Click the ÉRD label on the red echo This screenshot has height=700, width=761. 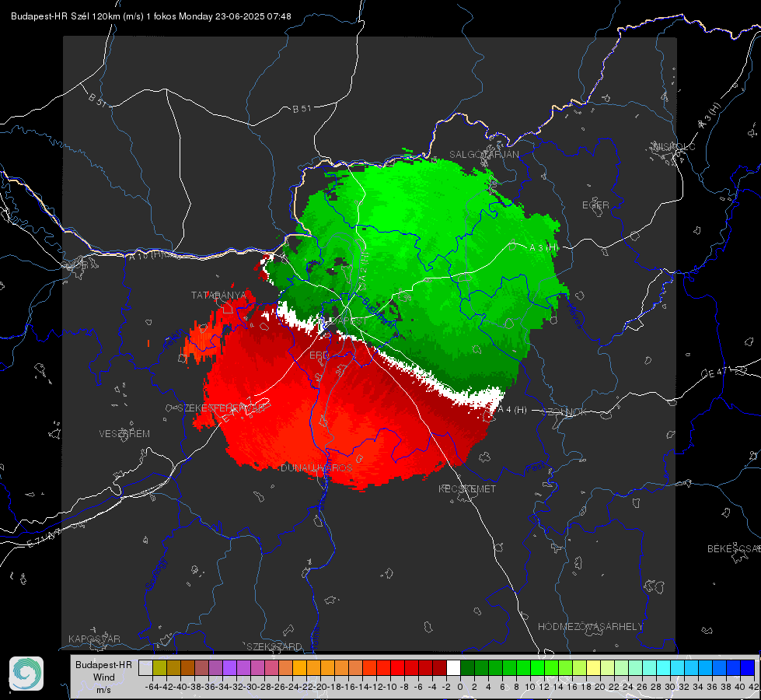(x=319, y=355)
